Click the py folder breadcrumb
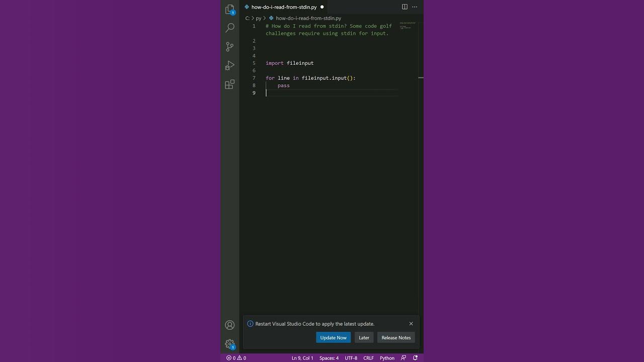644x362 pixels. 259,18
